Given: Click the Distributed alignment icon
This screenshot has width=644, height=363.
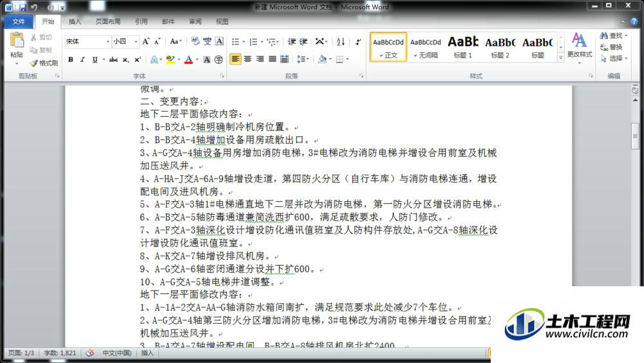Looking at the screenshot, I should tap(284, 59).
